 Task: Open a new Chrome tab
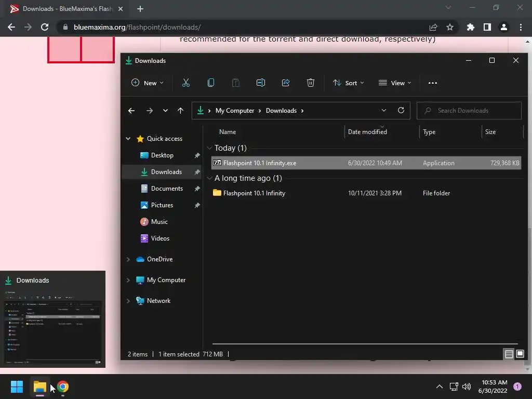pyautogui.click(x=140, y=9)
